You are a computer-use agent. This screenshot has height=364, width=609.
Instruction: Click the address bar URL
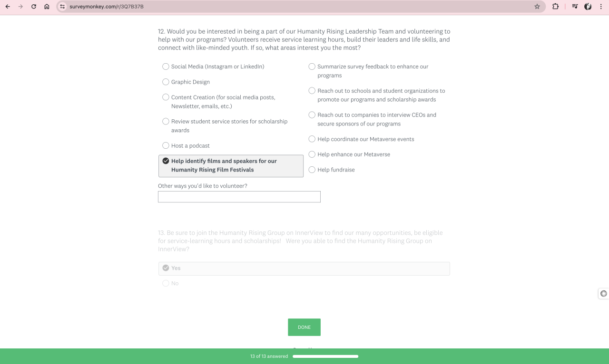[107, 7]
